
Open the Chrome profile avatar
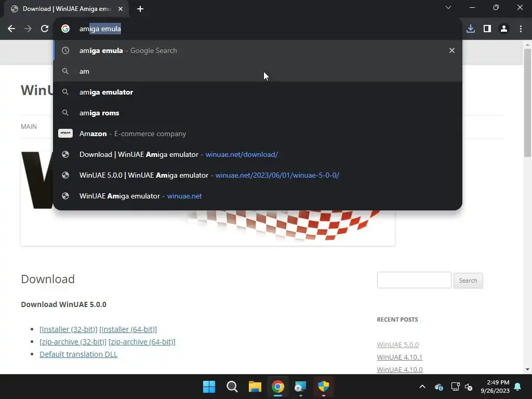pyautogui.click(x=504, y=29)
